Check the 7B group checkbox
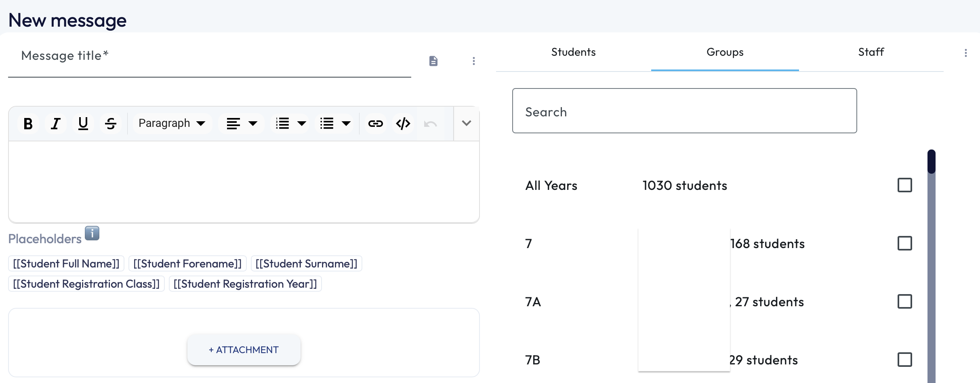 904,360
